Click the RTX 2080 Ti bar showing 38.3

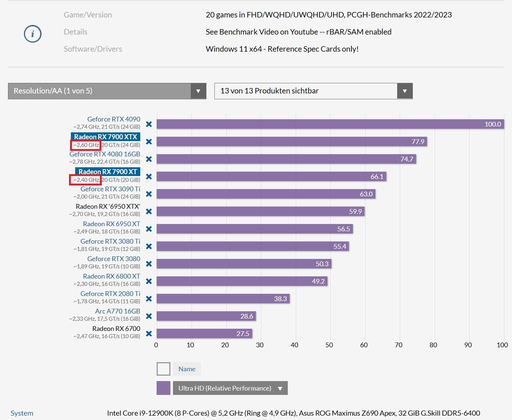pyautogui.click(x=223, y=299)
